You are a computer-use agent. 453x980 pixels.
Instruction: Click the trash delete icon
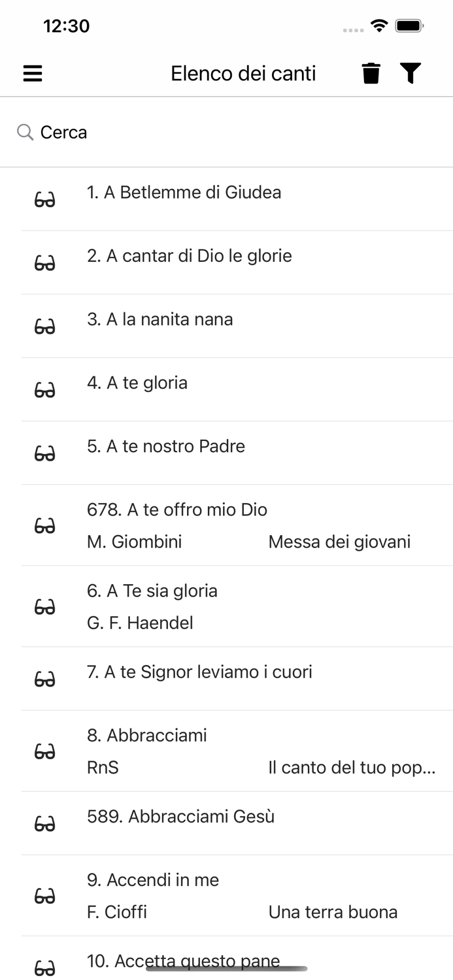click(x=371, y=73)
